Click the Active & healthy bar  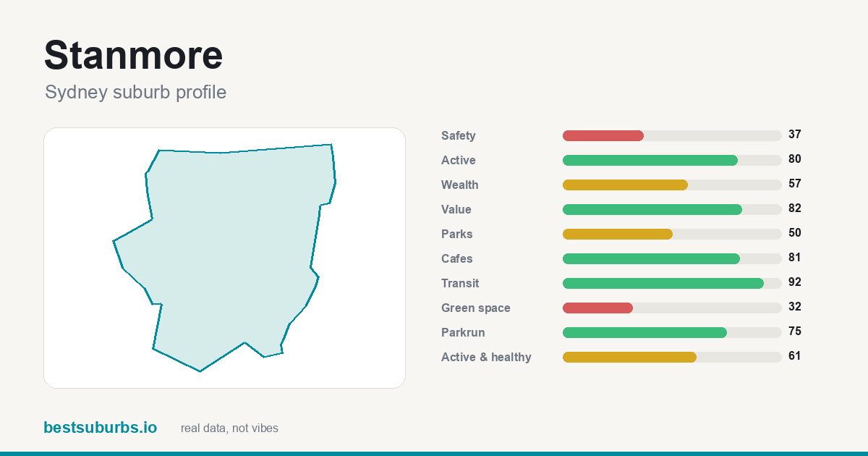[672, 357]
